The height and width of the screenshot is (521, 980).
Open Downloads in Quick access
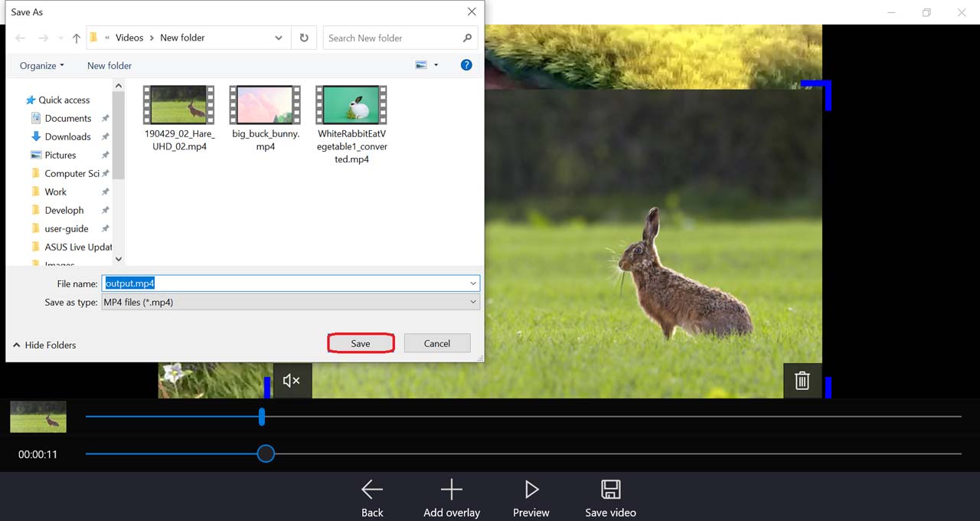pos(67,136)
